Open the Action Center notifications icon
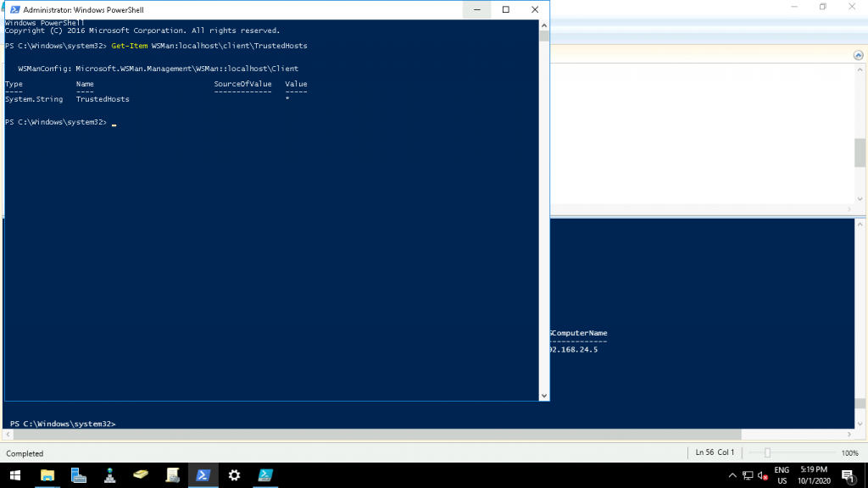868x488 pixels. tap(848, 475)
